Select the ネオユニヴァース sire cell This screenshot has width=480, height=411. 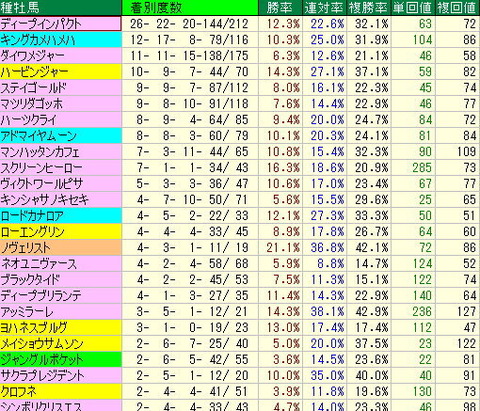61,264
